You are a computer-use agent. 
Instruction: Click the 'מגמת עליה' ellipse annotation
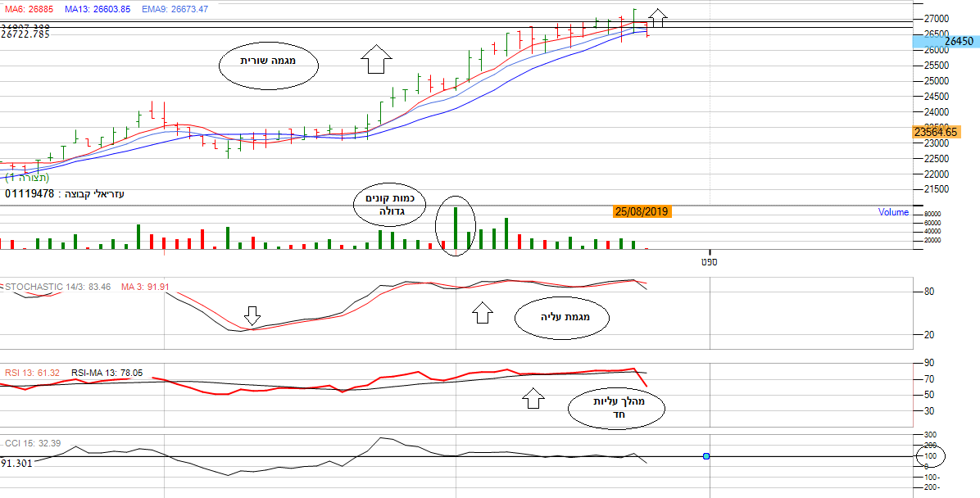coord(562,317)
